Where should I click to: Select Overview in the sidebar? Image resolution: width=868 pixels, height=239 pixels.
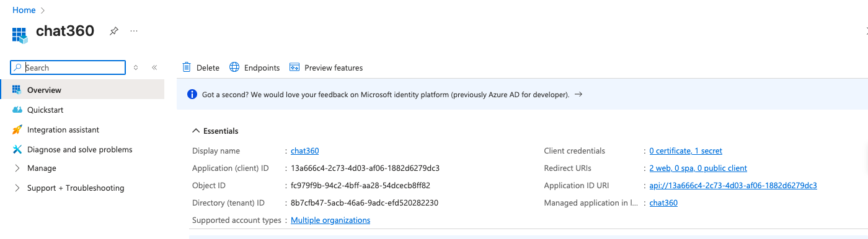[x=82, y=90]
